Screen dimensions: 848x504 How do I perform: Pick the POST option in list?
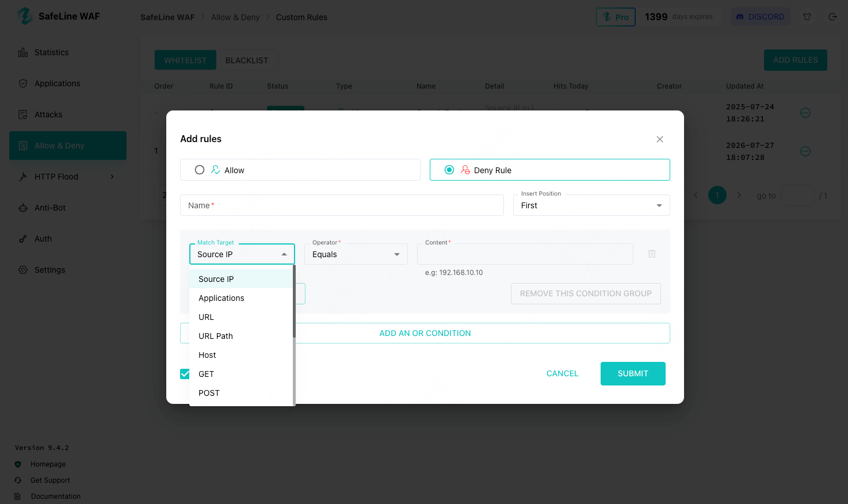[x=241, y=393]
